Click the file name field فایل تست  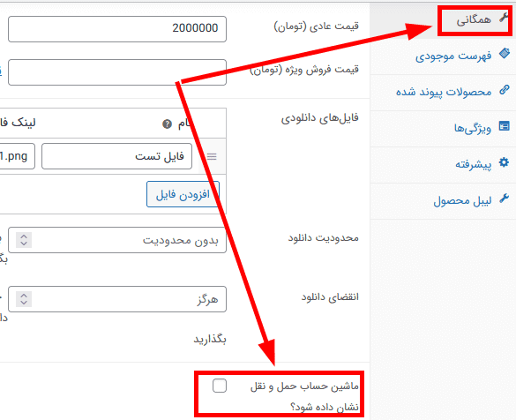(x=116, y=156)
